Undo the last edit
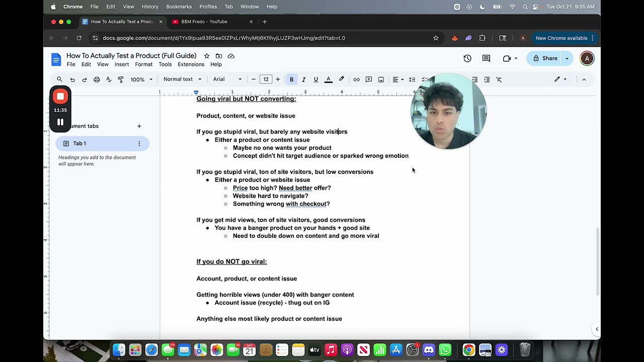This screenshot has width=644, height=362. coord(72,79)
